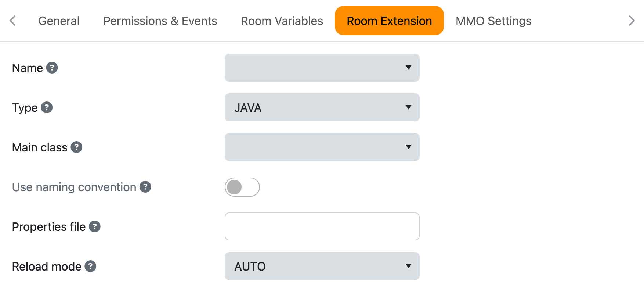Click the help icon for Use naming convention
This screenshot has width=644, height=286.
click(x=145, y=187)
